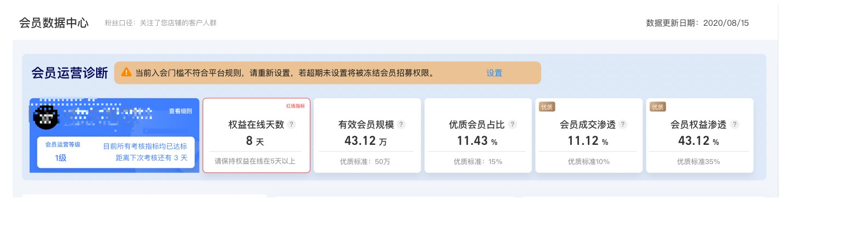Open 查看细则 on the blue card
The height and width of the screenshot is (248, 868).
180,111
